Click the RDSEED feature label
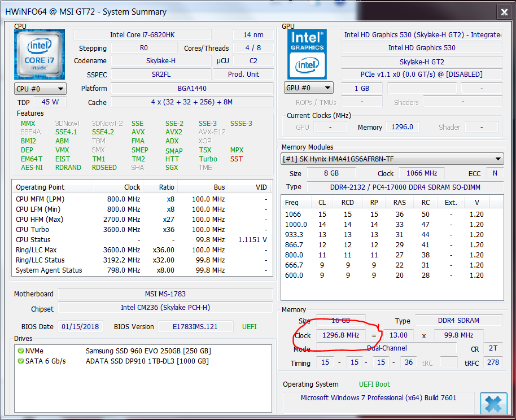 pos(104,168)
